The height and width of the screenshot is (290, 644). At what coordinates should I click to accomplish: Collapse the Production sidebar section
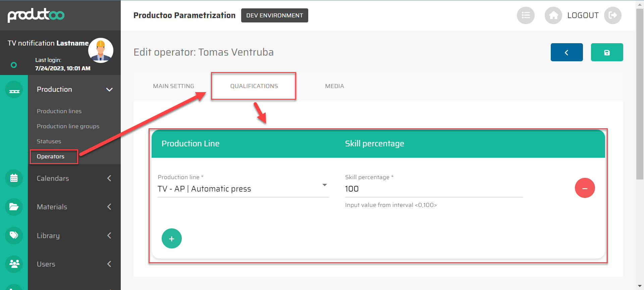[x=109, y=89]
